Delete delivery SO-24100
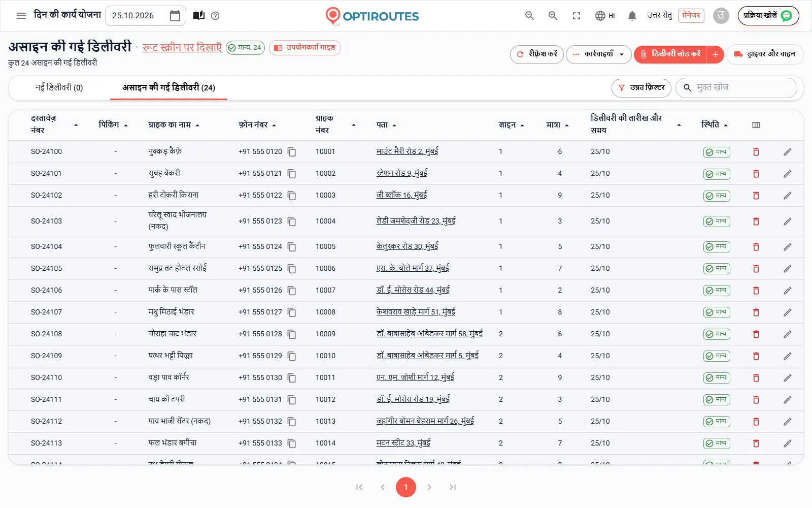 click(x=756, y=152)
